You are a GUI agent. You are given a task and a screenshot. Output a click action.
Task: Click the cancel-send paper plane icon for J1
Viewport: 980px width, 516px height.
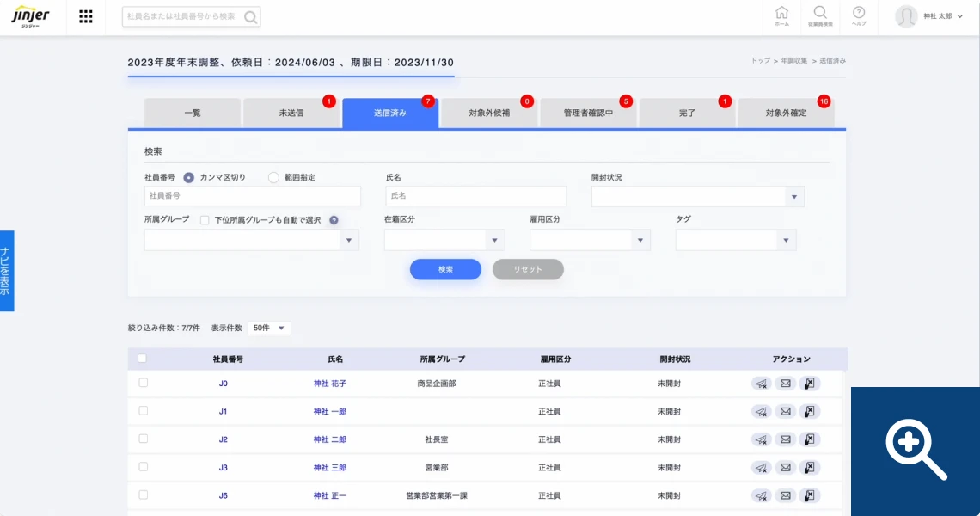762,412
